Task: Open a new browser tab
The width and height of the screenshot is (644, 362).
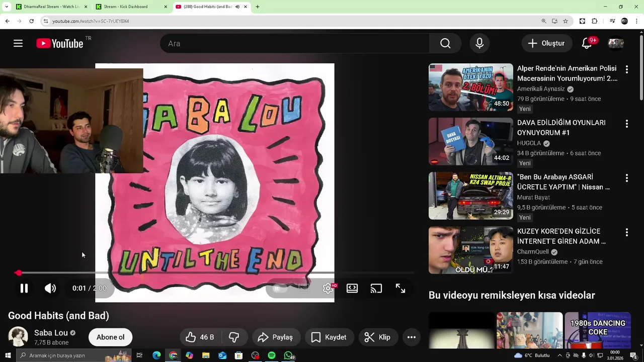Action: pyautogui.click(x=258, y=7)
